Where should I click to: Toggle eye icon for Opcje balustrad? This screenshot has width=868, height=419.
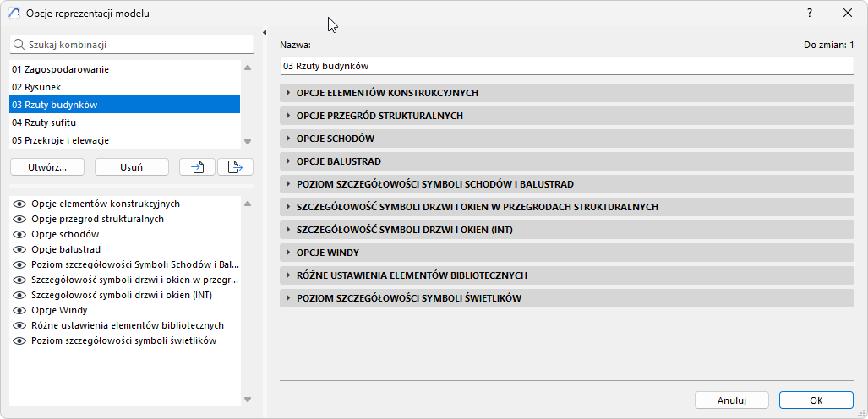20,250
